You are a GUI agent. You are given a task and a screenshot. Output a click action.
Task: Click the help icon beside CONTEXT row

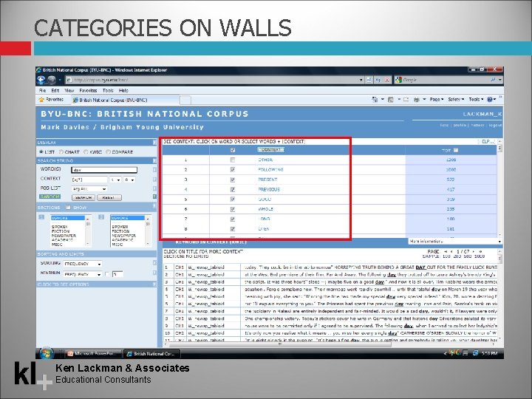[x=154, y=179]
